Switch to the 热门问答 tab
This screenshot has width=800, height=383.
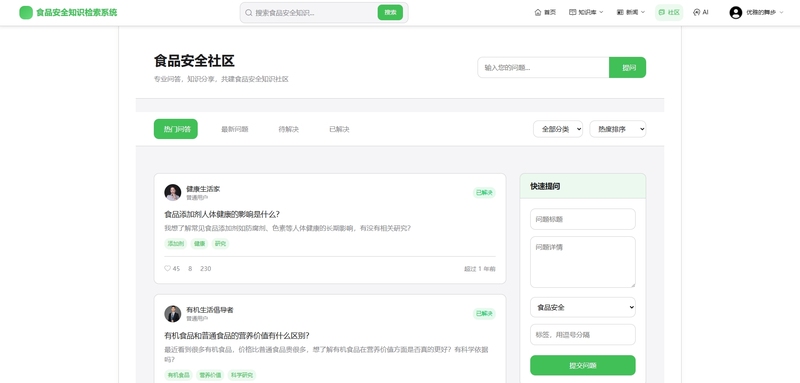[176, 129]
